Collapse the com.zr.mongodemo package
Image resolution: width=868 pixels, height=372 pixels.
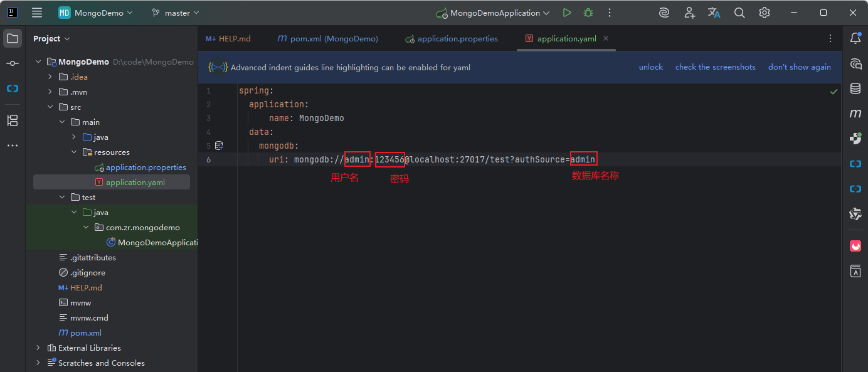pos(86,227)
